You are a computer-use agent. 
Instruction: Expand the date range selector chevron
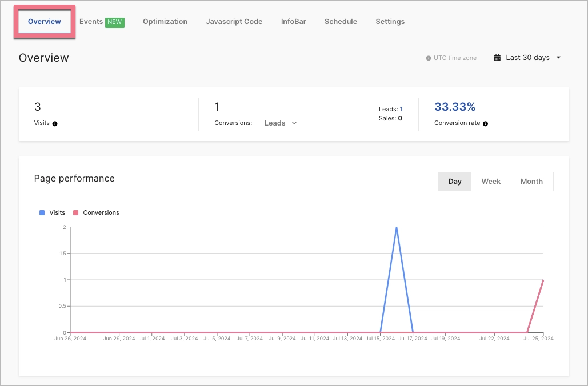(559, 57)
